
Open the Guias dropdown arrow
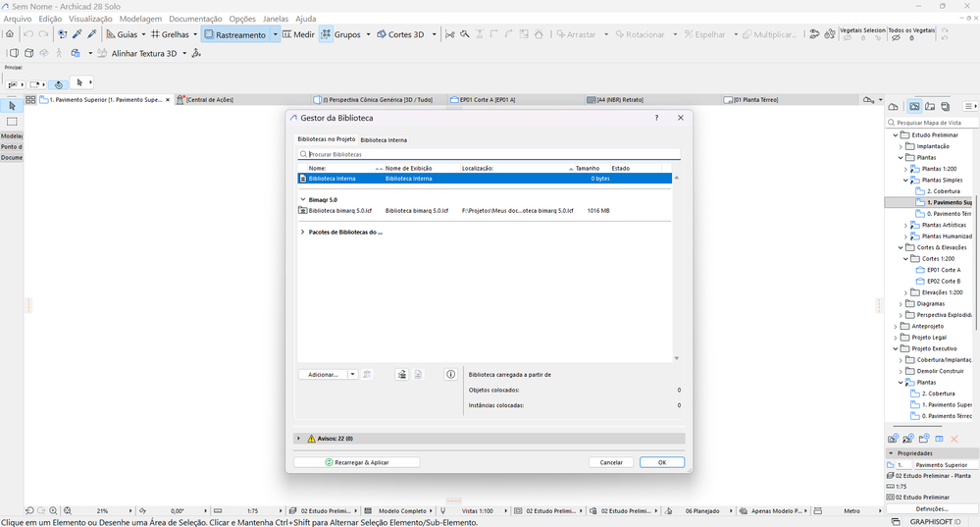(x=143, y=34)
